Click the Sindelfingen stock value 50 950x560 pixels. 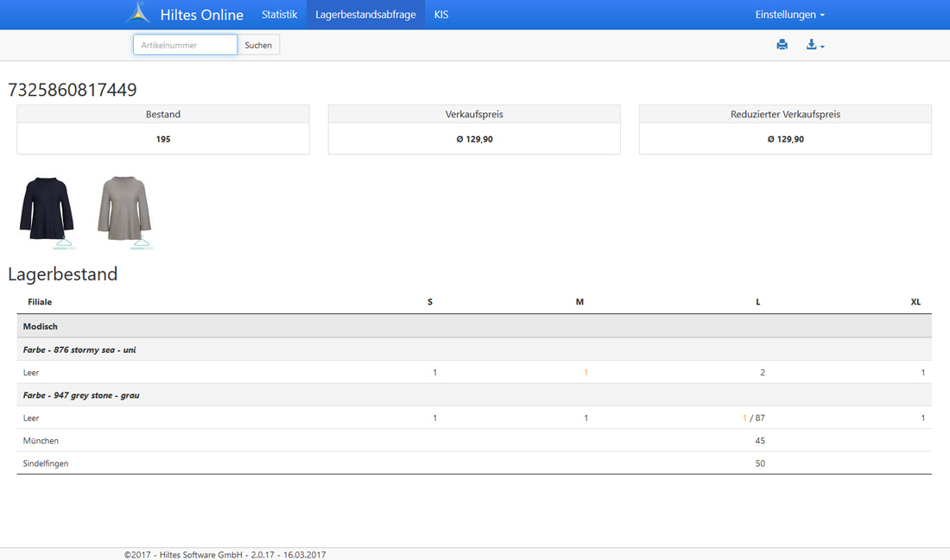[x=760, y=463]
